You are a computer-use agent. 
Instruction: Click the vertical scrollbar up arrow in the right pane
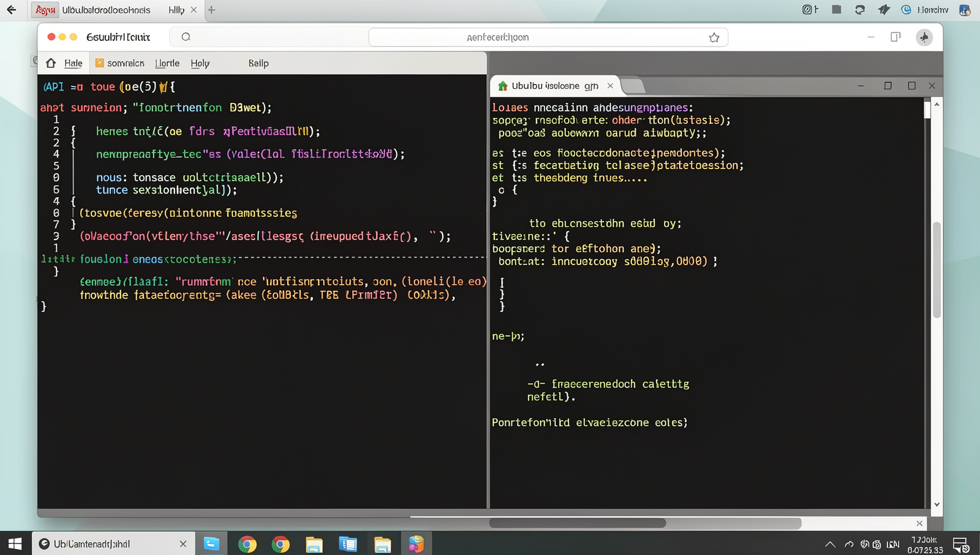(x=937, y=105)
